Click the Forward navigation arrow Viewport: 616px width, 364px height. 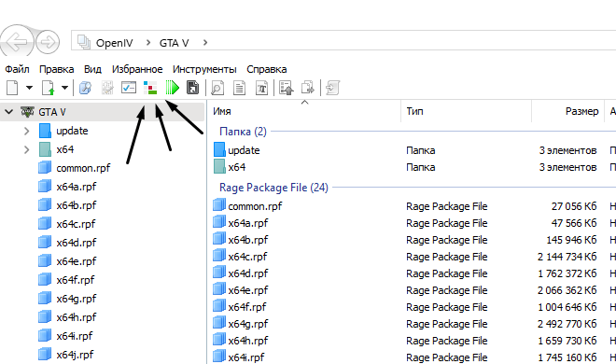(x=48, y=42)
